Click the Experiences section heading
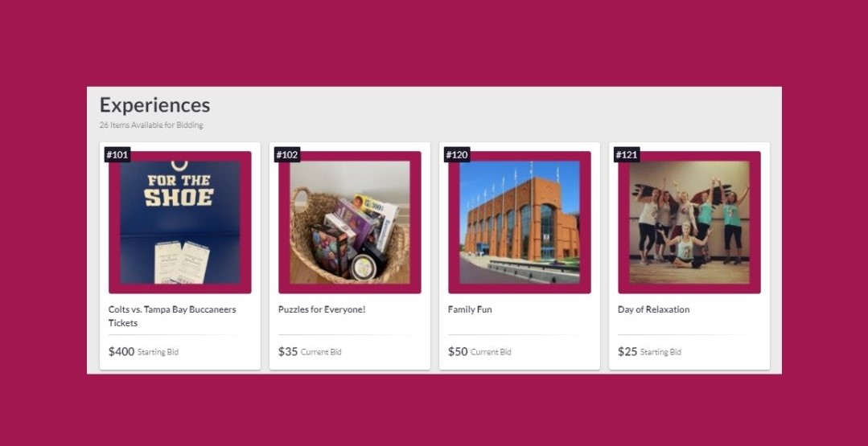Viewport: 868px width, 446px height. point(155,105)
